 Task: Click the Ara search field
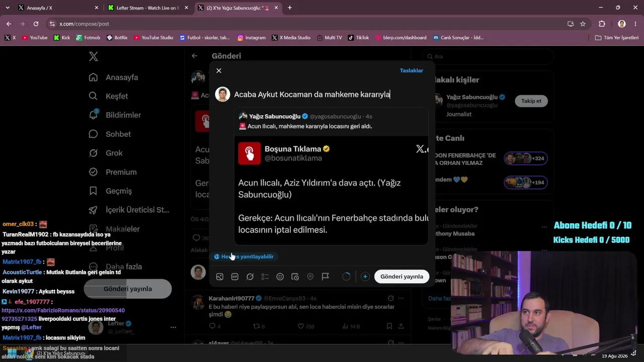[x=487, y=57]
